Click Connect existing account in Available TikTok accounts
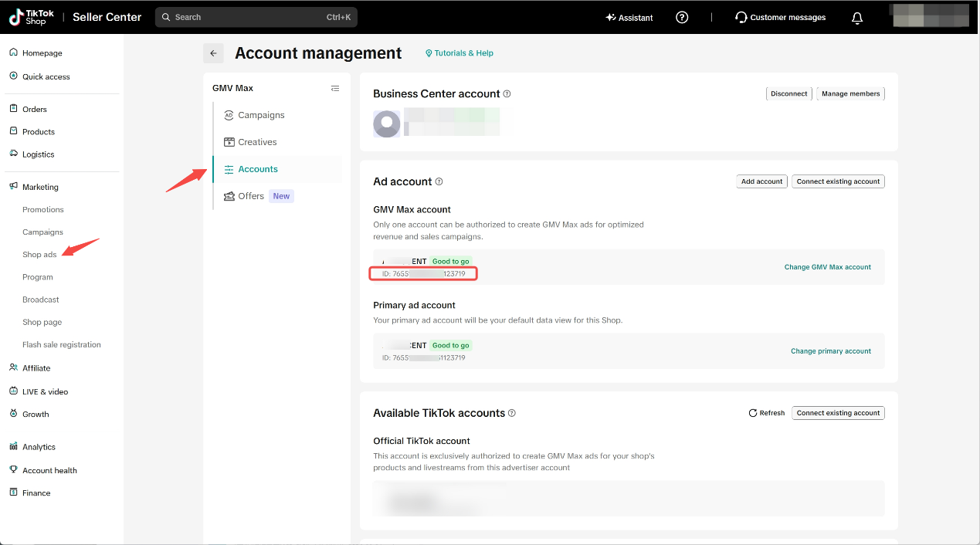The height and width of the screenshot is (545, 980). (838, 413)
